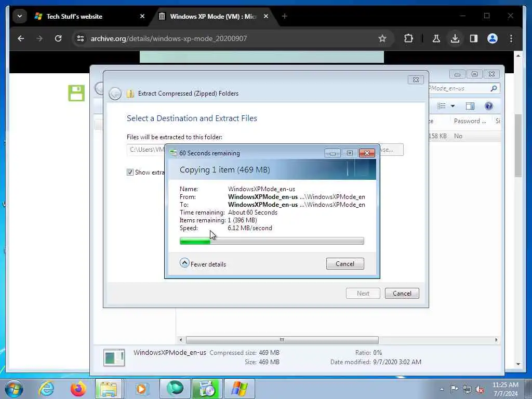Launch Internet Explorer from taskbar
Viewport: 532px width, 399px height.
coord(46,389)
